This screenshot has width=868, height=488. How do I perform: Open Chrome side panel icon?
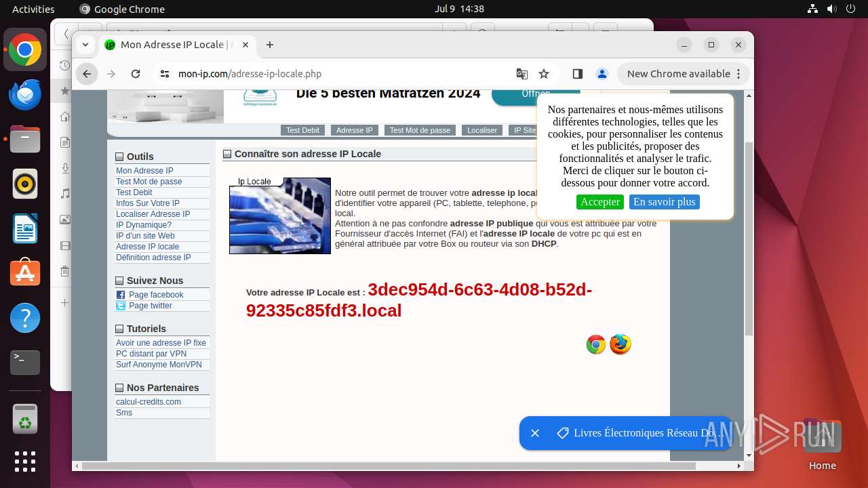[578, 74]
